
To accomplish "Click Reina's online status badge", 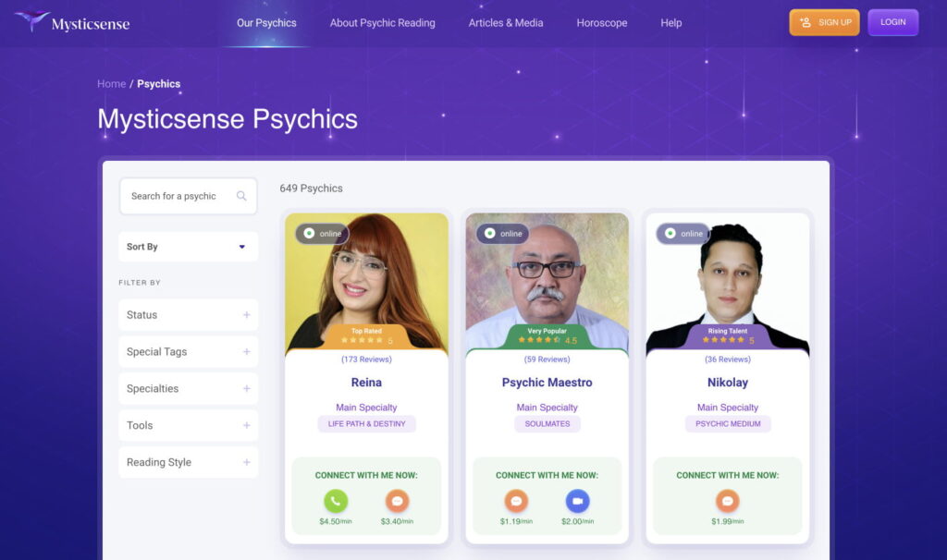I will tap(323, 234).
